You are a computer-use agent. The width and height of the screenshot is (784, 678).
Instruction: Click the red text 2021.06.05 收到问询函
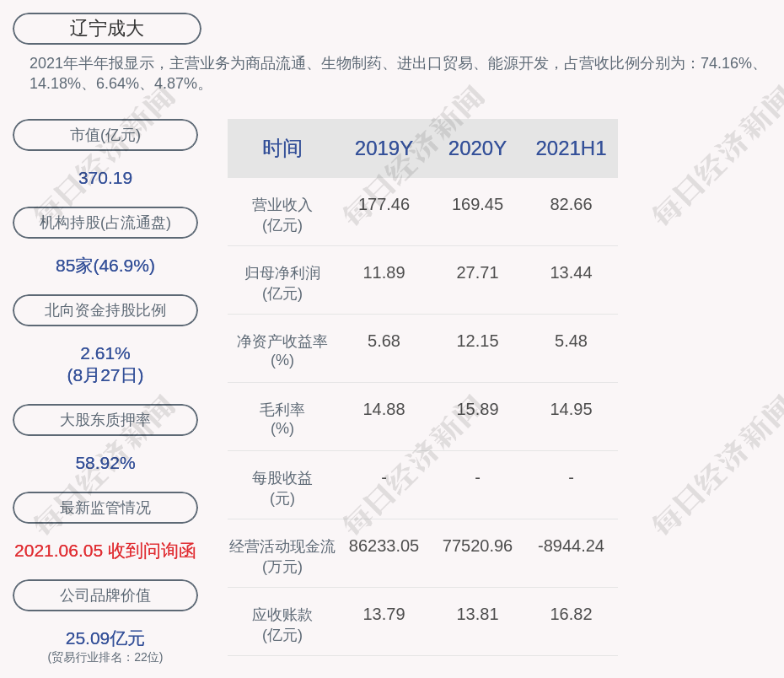(105, 551)
